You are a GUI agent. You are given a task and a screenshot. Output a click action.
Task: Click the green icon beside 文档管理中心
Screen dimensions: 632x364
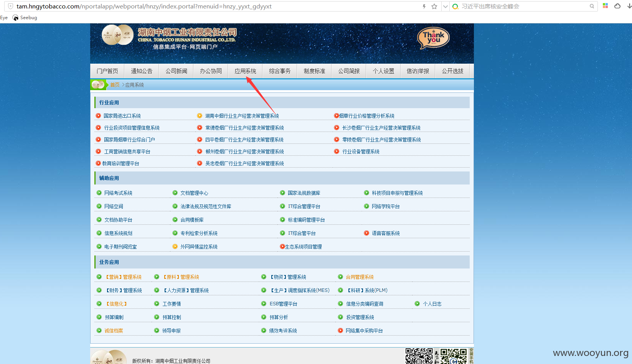[175, 193]
